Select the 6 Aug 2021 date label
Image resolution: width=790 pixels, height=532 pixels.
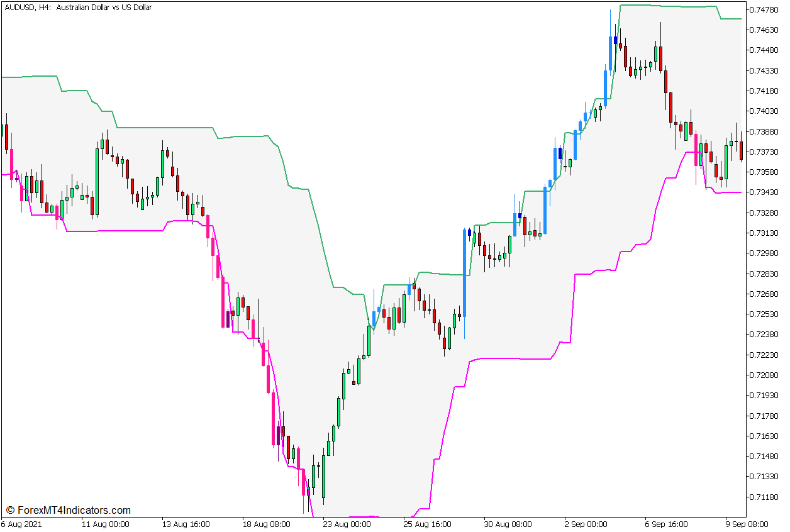coord(23,524)
